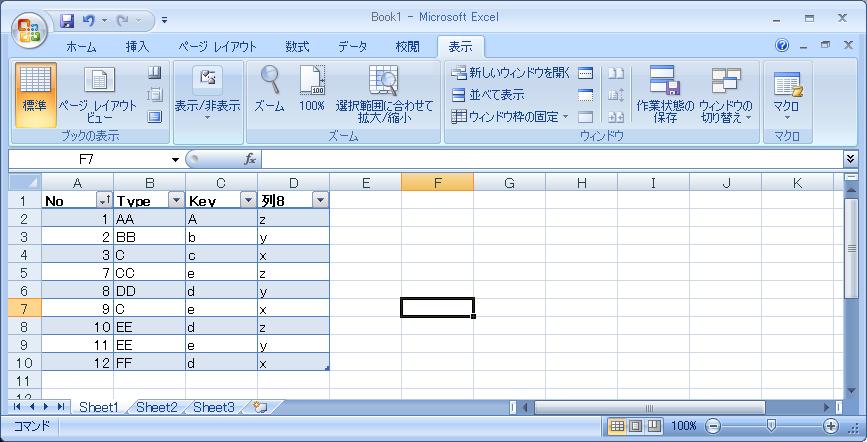Switch to full screen view icon
Viewport: 867px width, 442px height.
click(x=155, y=117)
